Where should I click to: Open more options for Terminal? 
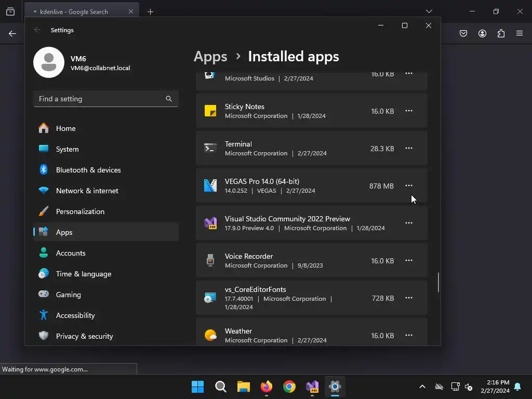[x=409, y=148]
